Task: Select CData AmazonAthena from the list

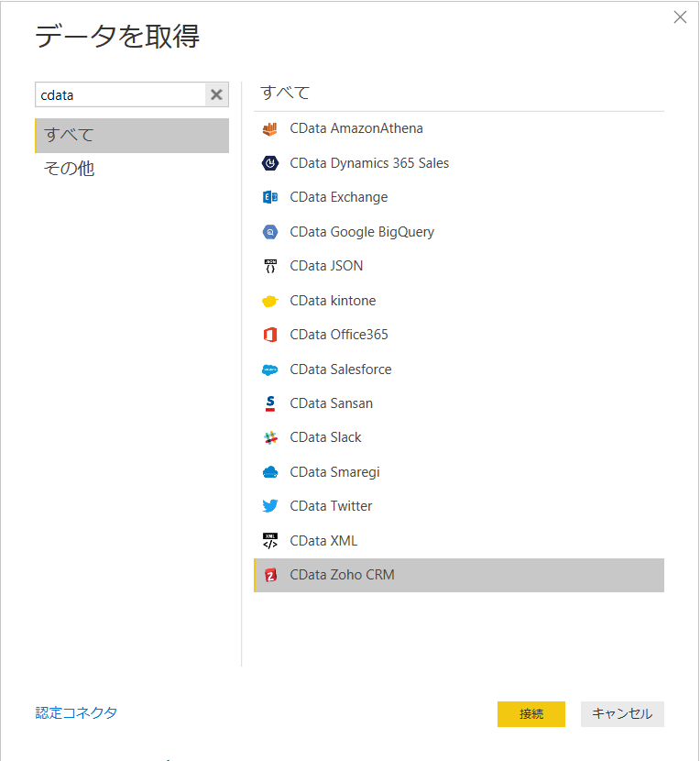Action: (x=459, y=128)
